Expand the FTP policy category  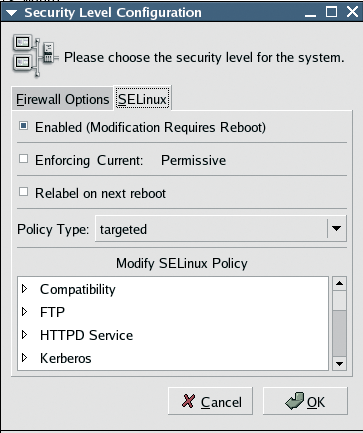[24, 312]
